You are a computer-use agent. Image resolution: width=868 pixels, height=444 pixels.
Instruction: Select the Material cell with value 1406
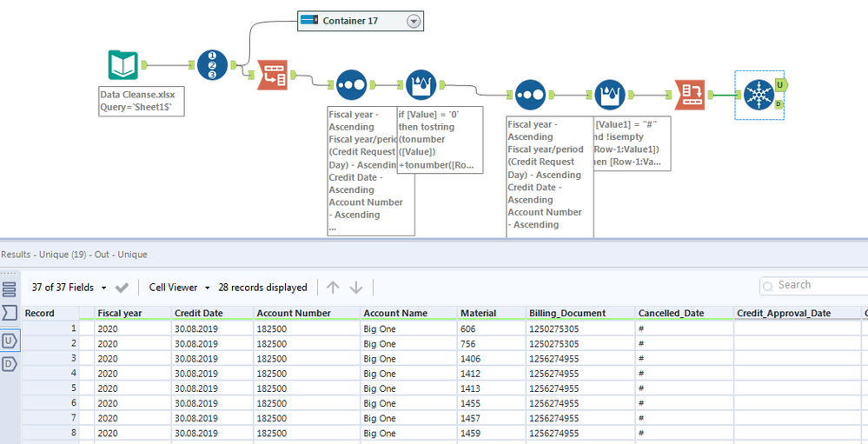point(492,358)
